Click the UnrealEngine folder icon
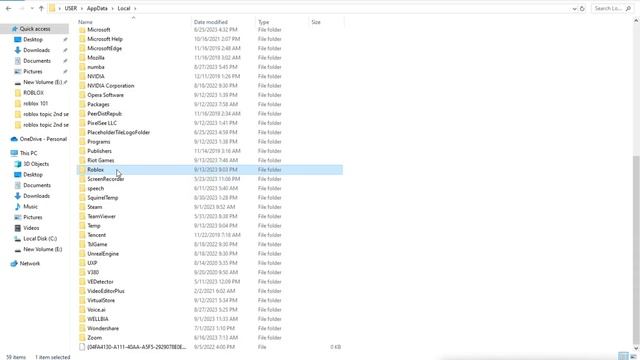The width and height of the screenshot is (640, 360). [82, 254]
